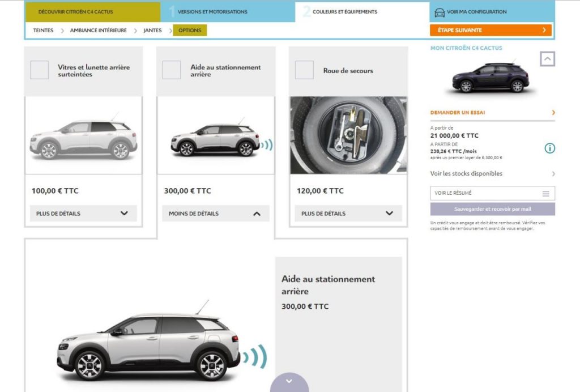Click the car icon beside Voir ma configuration
The image size is (580, 392).
(439, 12)
